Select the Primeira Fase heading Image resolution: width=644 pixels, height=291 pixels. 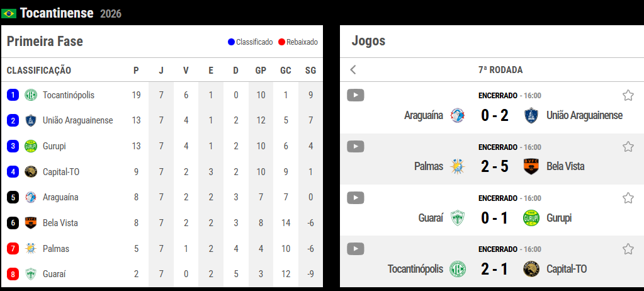[45, 42]
